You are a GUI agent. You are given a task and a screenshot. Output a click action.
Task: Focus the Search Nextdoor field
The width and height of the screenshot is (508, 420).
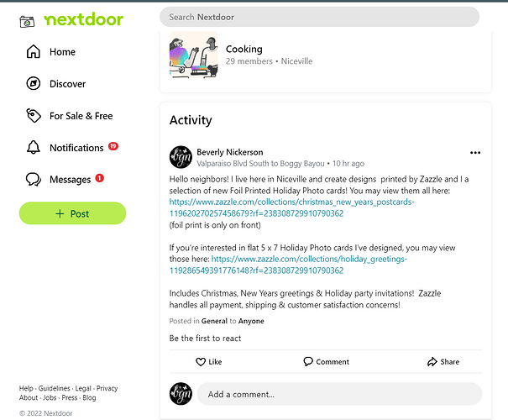pos(319,17)
